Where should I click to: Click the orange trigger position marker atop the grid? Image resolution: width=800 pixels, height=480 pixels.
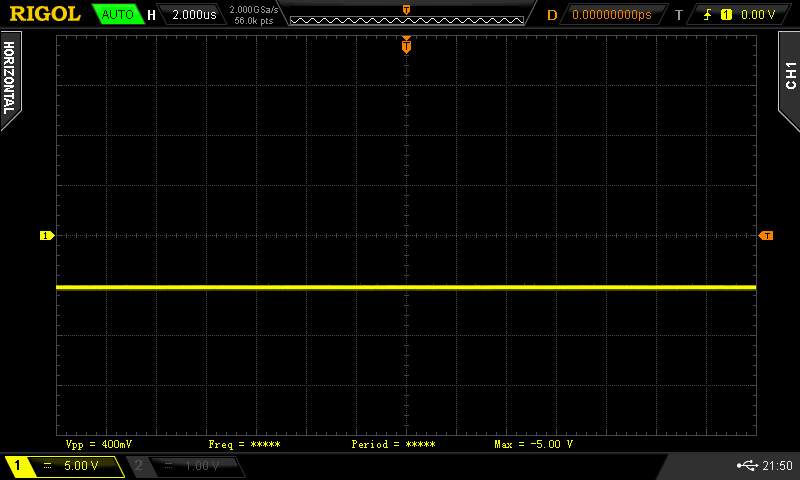click(x=406, y=44)
